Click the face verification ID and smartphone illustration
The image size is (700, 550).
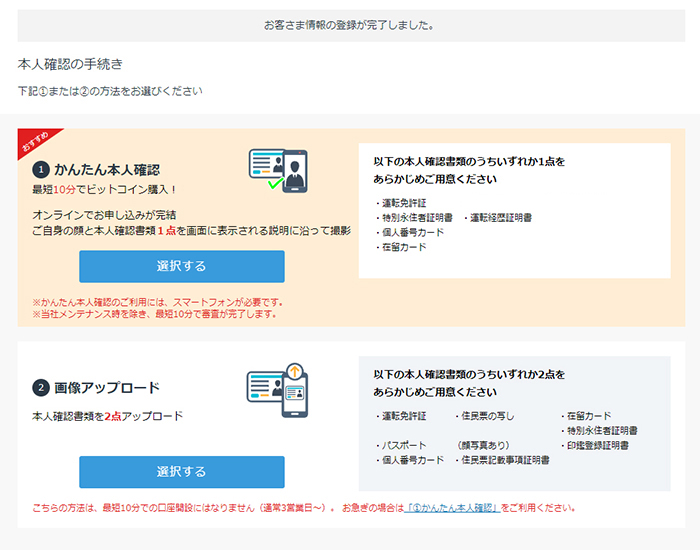[279, 169]
